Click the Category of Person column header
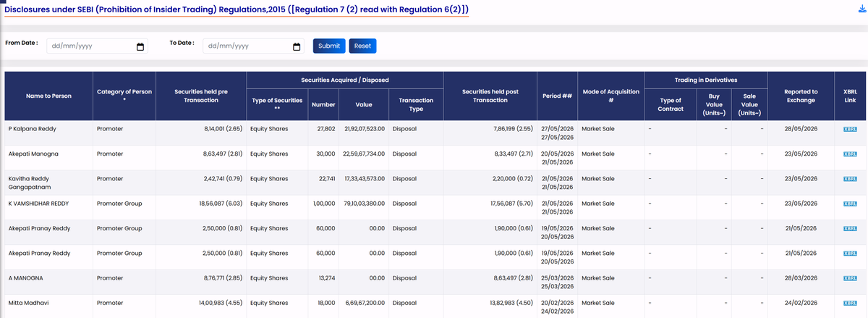Screen dimensions: 868x318 124,96
